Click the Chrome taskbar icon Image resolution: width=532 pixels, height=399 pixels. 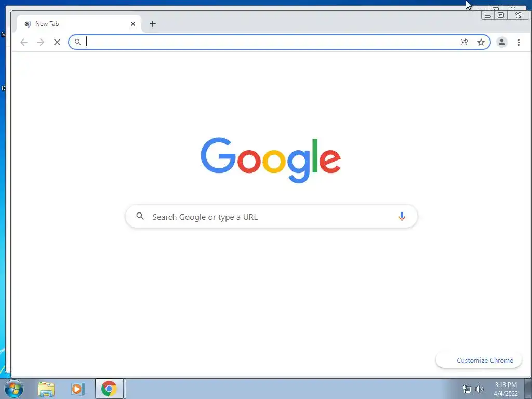[x=109, y=389]
